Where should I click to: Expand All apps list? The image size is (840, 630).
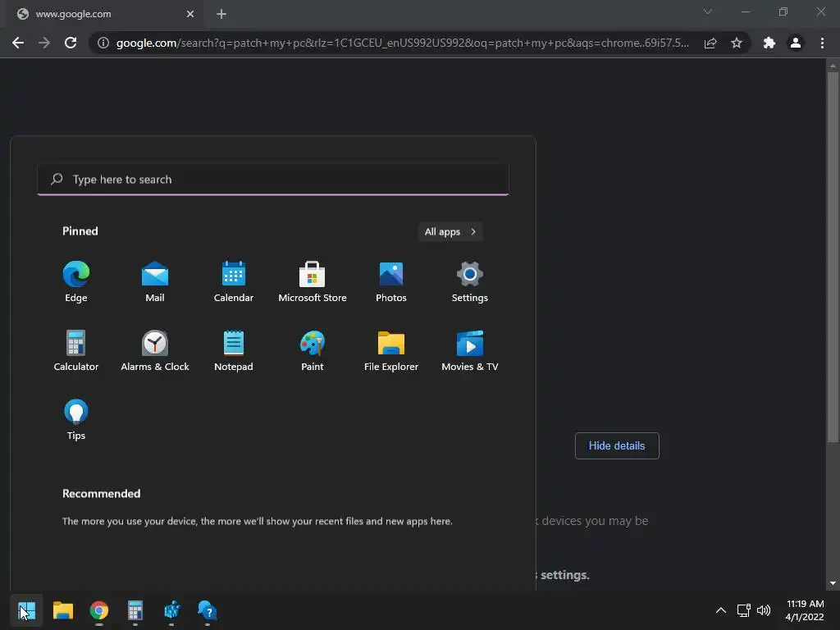point(450,231)
